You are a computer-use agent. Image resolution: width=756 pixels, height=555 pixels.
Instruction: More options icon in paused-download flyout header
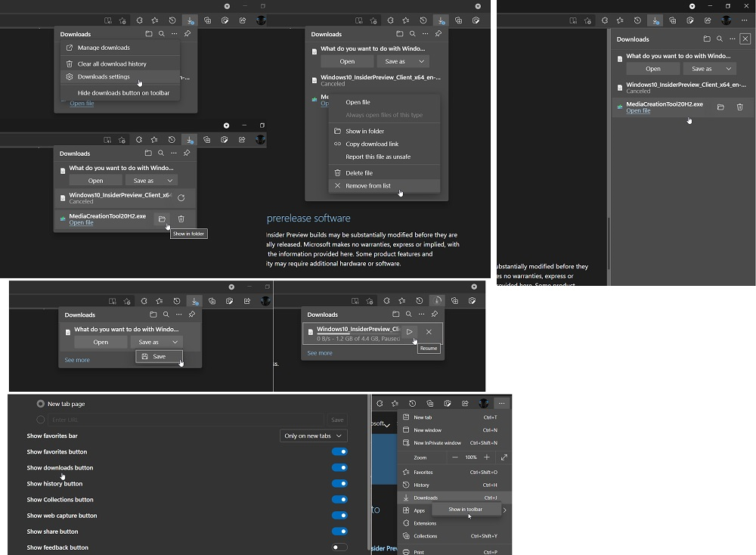click(x=421, y=315)
